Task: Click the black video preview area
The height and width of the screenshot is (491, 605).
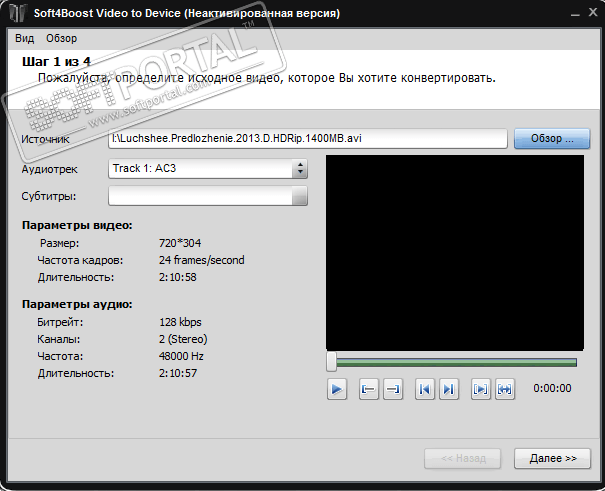Action: [455, 253]
